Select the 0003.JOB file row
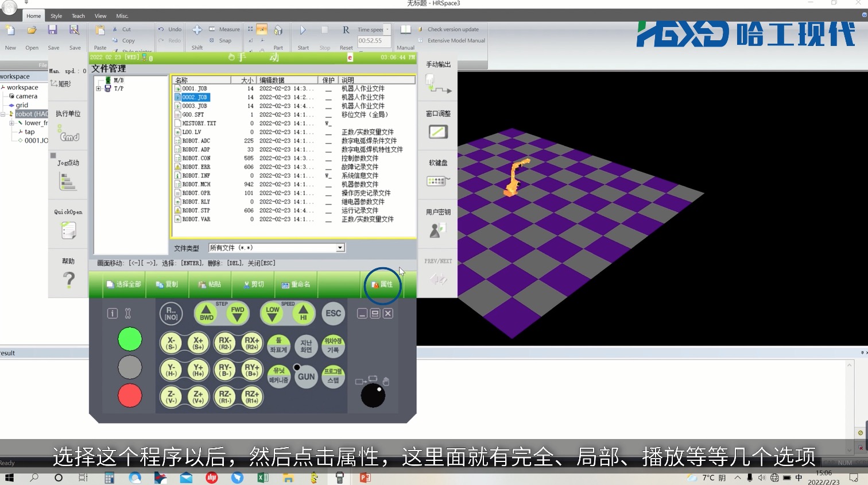 [x=293, y=106]
